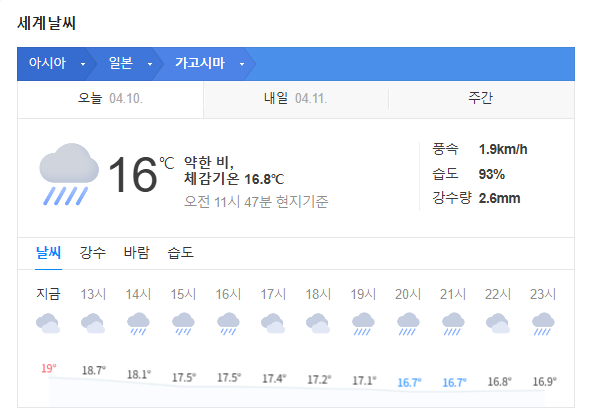Click the cloudy icon for 13시
Image resolution: width=590 pixels, height=418 pixels.
(x=93, y=323)
